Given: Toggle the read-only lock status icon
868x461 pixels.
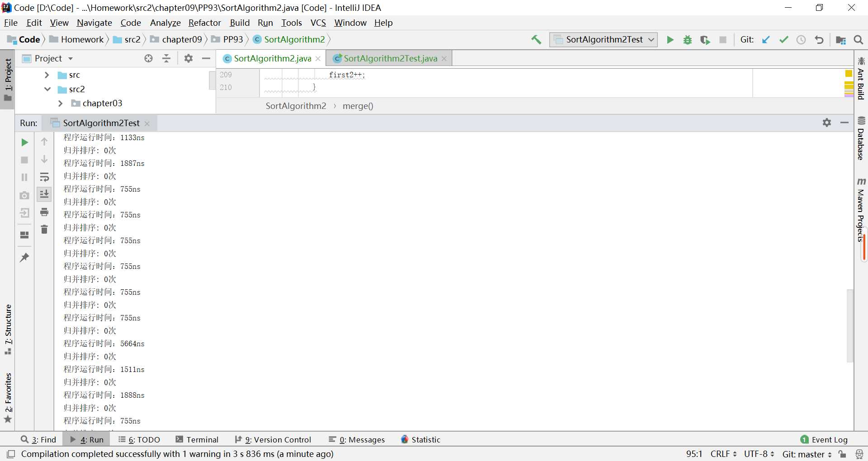Looking at the screenshot, I should pyautogui.click(x=842, y=454).
